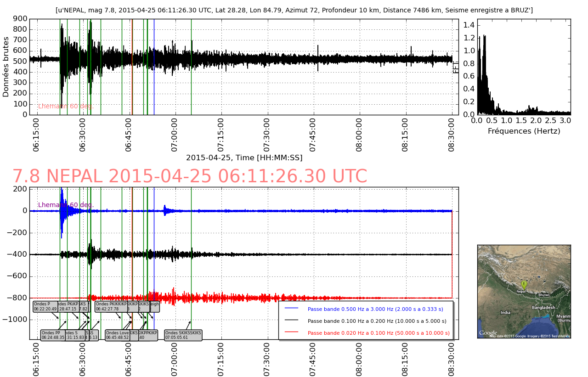The image size is (588, 377).
Task: Click the Google logo on the map
Action: (x=488, y=333)
